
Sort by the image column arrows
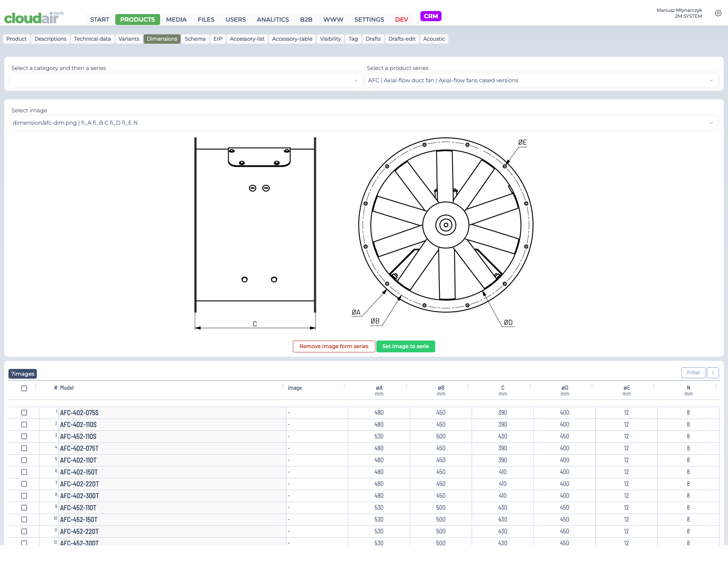tap(345, 387)
